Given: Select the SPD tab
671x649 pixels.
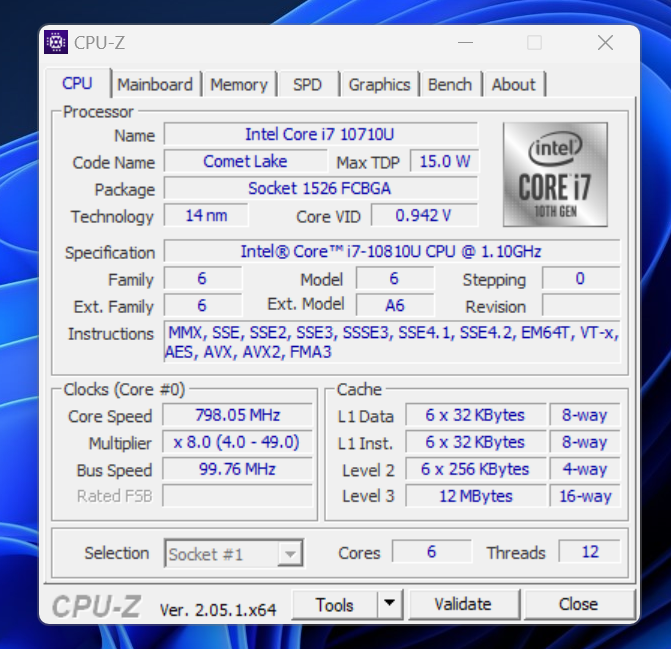Looking at the screenshot, I should [307, 85].
